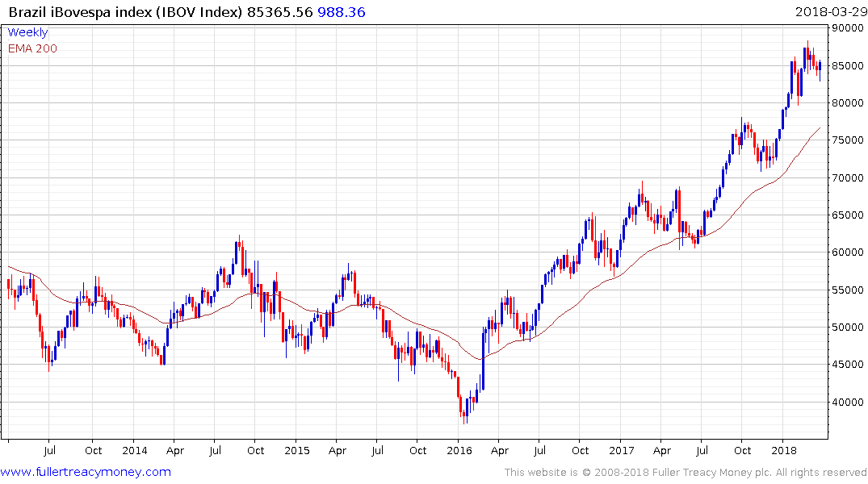Click the 80000 y-axis label
Screen dimensions: 868x484
(849, 103)
